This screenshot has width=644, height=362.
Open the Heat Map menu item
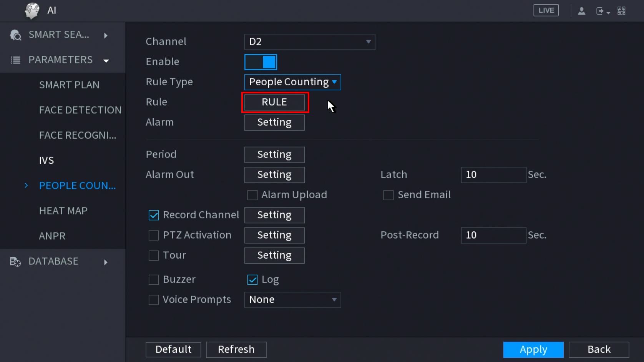point(63,211)
